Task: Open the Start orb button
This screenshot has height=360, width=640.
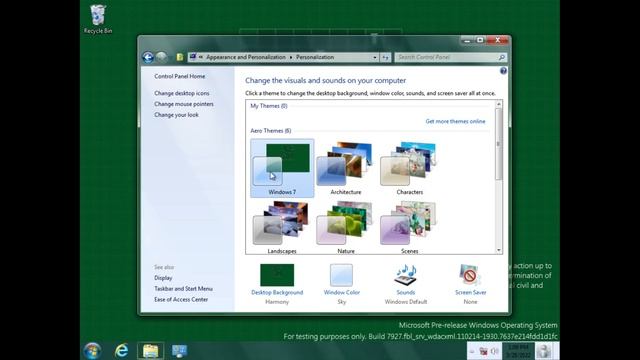Action: [92, 351]
